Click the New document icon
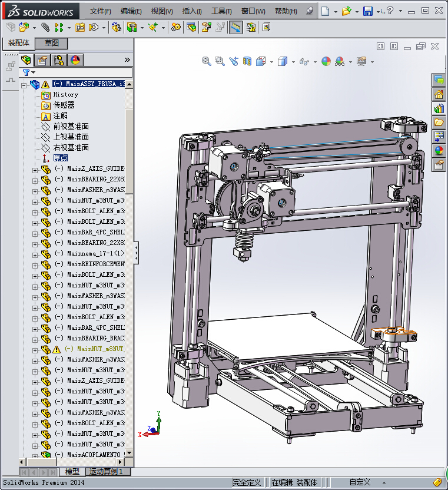The width and height of the screenshot is (448, 490). tap(326, 11)
